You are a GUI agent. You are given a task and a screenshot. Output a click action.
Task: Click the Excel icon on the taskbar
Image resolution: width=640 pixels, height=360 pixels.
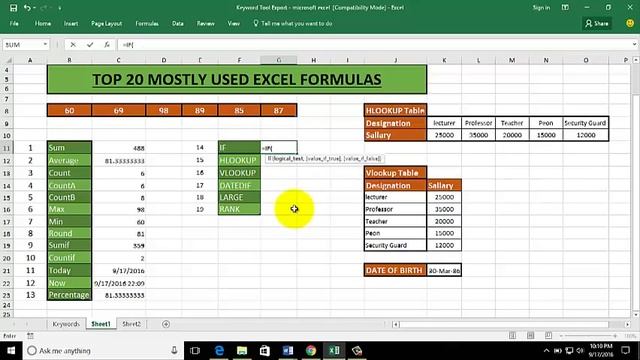[334, 351]
